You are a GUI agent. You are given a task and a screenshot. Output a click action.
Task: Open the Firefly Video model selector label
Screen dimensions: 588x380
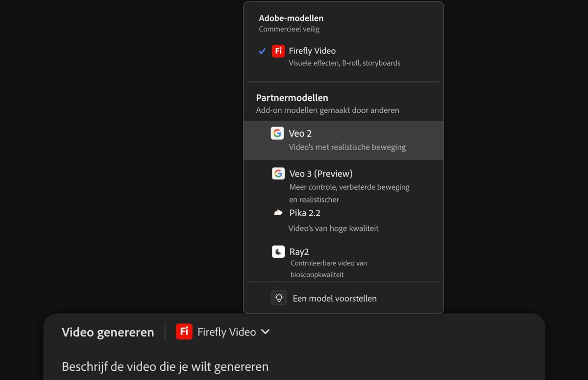pos(226,332)
